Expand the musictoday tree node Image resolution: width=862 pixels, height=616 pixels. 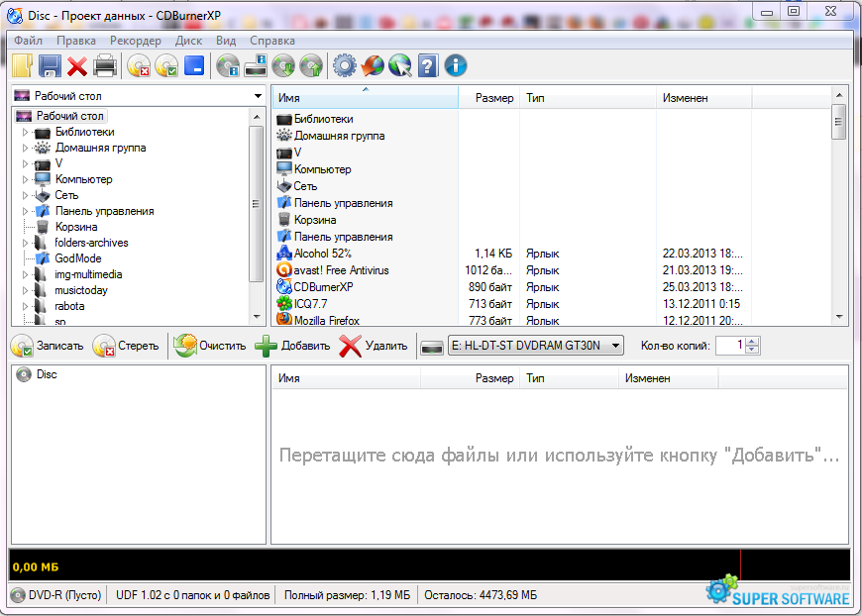click(x=25, y=290)
